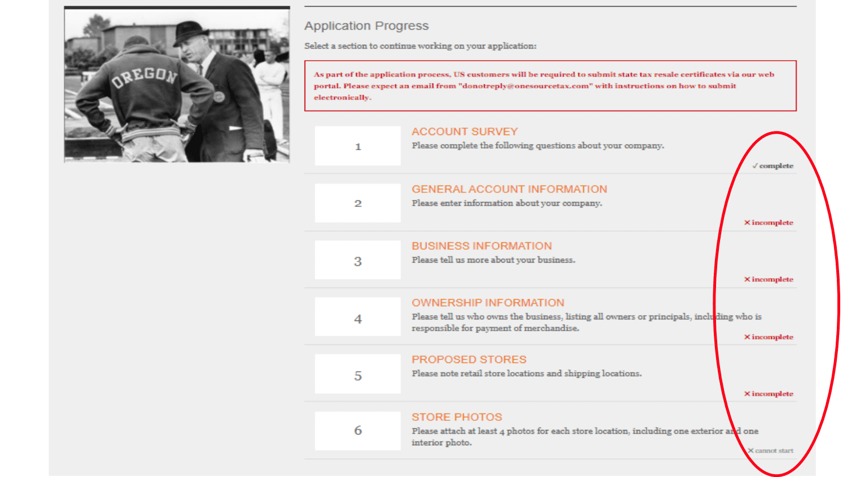Click the incomplete X for Proposed Stores

(x=748, y=393)
